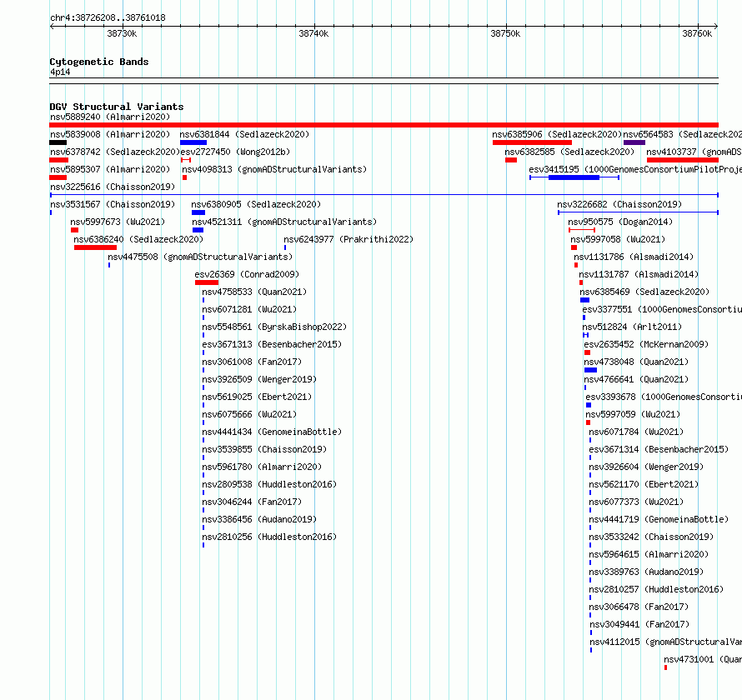
Task: Click nsv3049441 (Fan2017) label
Action: point(639,624)
